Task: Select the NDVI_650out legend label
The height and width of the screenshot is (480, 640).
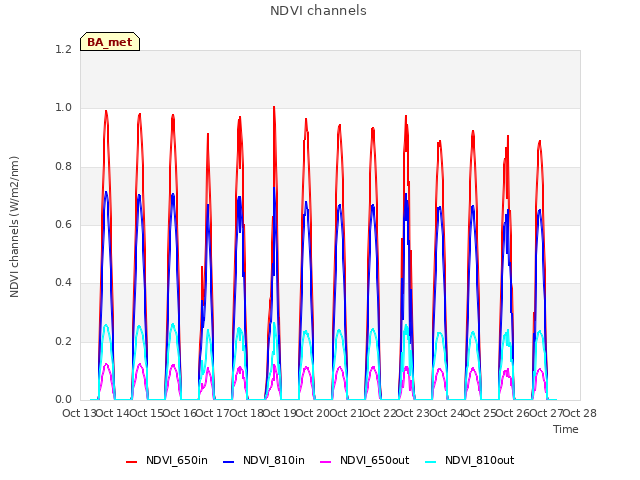Action: click(375, 460)
